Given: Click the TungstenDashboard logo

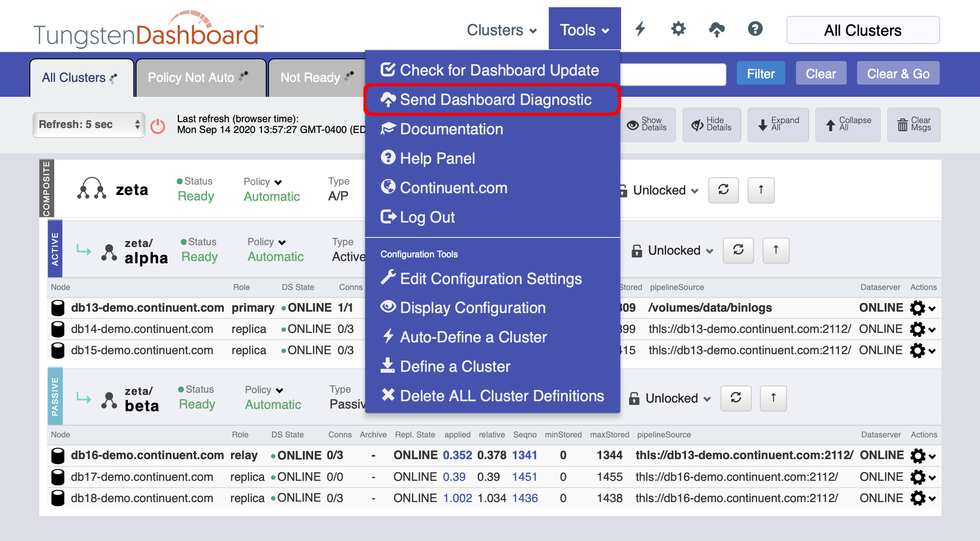Looking at the screenshot, I should pyautogui.click(x=149, y=29).
